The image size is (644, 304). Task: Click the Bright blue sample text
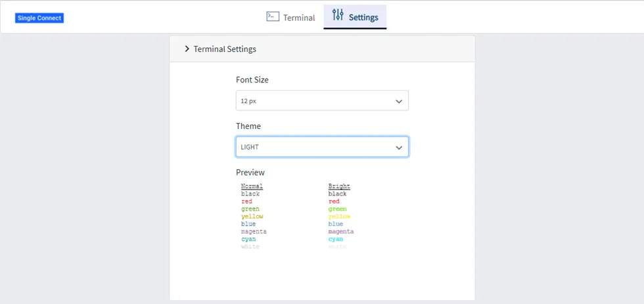[x=336, y=224]
